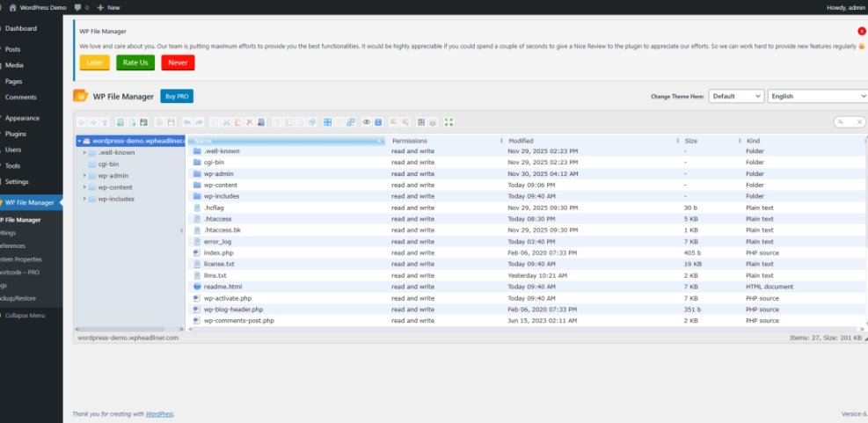Select the wp-blog-header.php file row
868x423 pixels.
click(528, 310)
